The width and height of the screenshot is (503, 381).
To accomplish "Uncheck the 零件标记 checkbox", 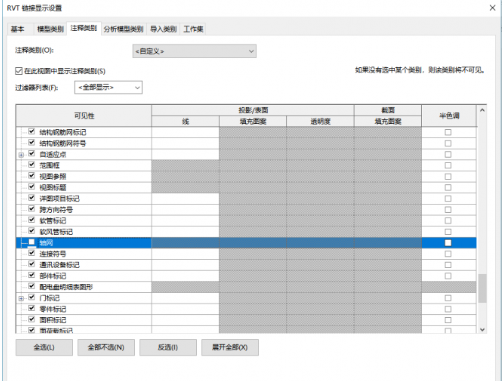I will pos(32,308).
